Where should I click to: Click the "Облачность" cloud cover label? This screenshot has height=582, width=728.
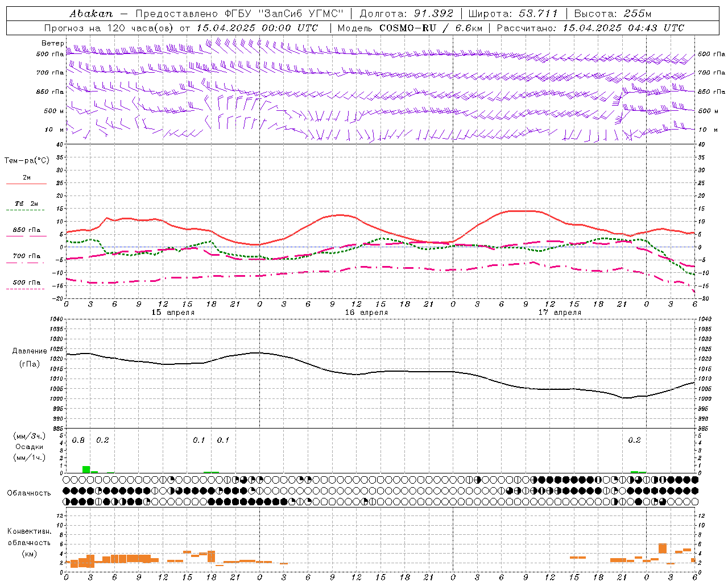pos(29,493)
